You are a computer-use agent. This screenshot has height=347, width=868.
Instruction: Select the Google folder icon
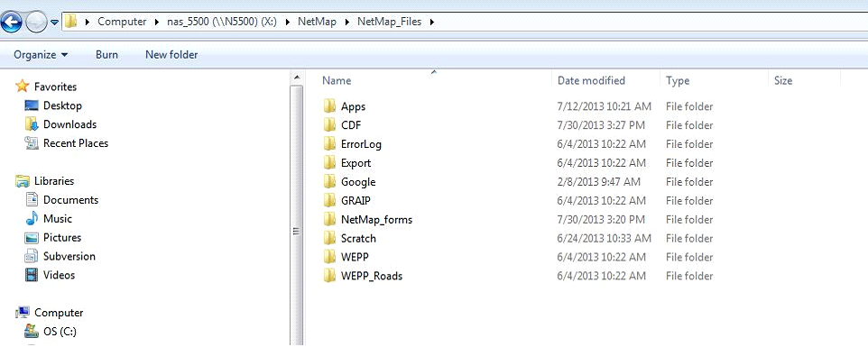coord(330,181)
